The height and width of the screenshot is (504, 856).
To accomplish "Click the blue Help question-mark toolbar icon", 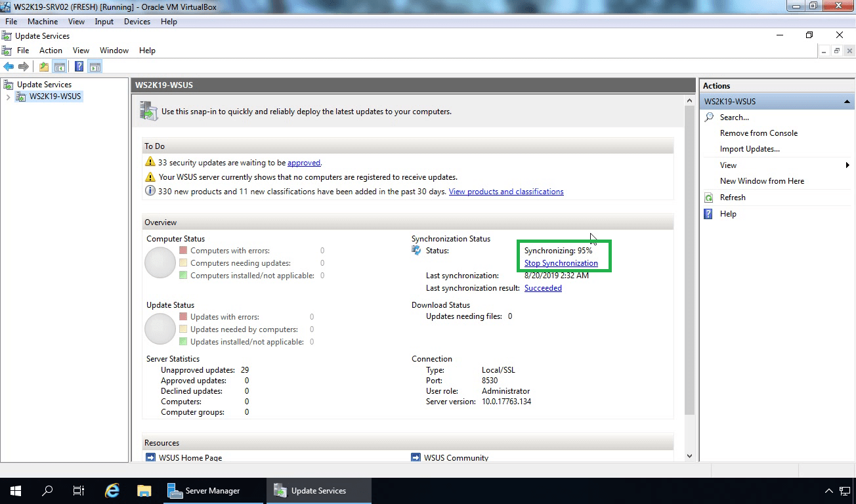I will point(79,66).
